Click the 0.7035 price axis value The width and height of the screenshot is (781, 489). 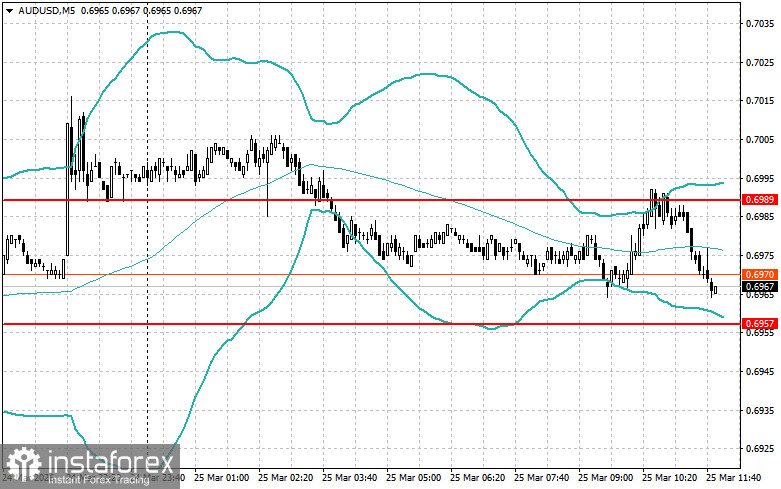760,23
